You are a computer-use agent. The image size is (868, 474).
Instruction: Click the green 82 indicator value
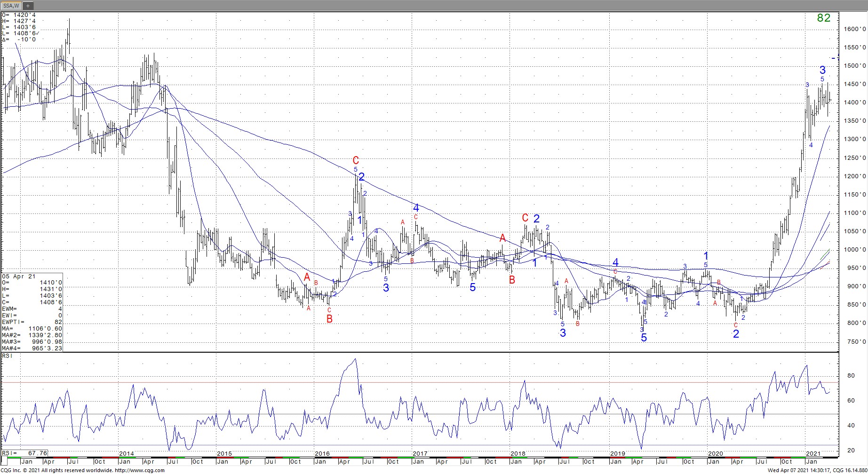coord(823,18)
